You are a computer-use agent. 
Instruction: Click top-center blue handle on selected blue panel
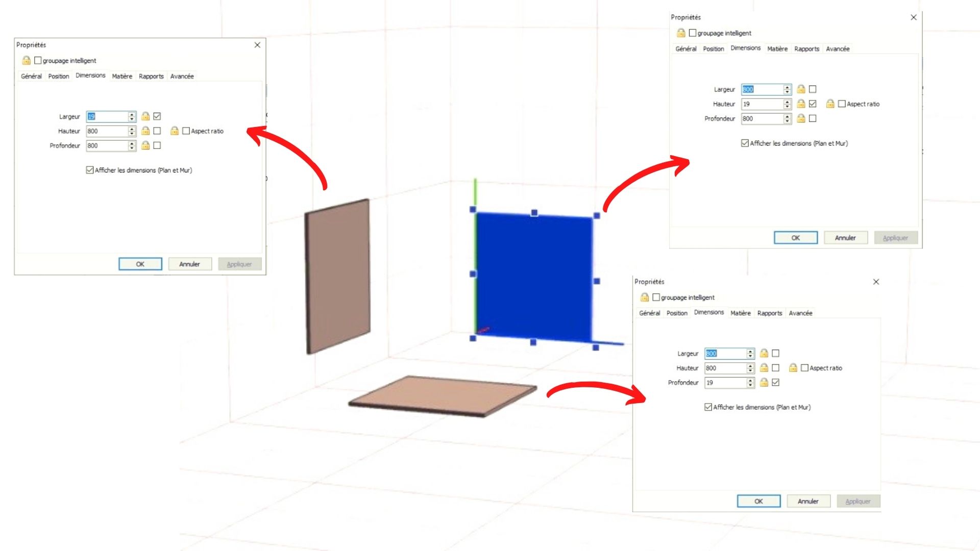[534, 213]
